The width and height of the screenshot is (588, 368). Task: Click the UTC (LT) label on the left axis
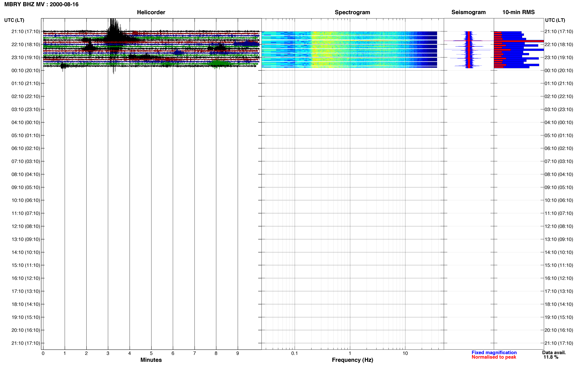click(x=14, y=20)
